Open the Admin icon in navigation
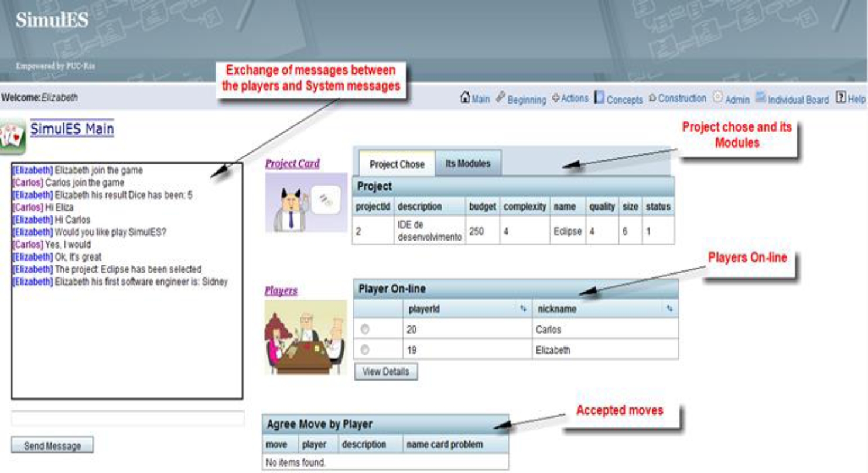Image resolution: width=868 pixels, height=473 pixels. pyautogui.click(x=717, y=99)
